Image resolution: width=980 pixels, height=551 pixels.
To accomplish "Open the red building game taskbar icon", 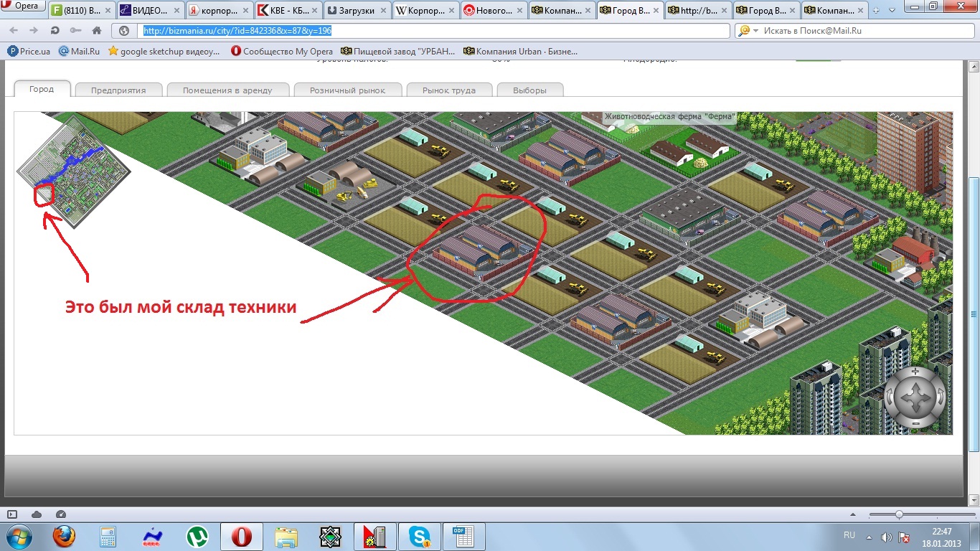I will click(374, 537).
